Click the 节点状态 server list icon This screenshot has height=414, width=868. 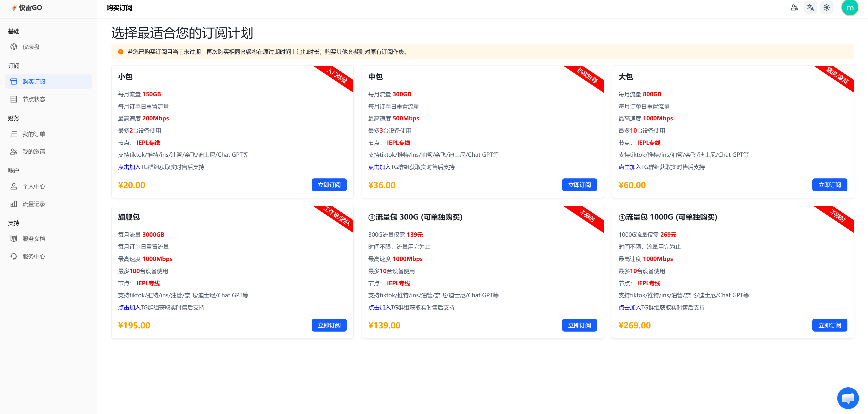14,99
